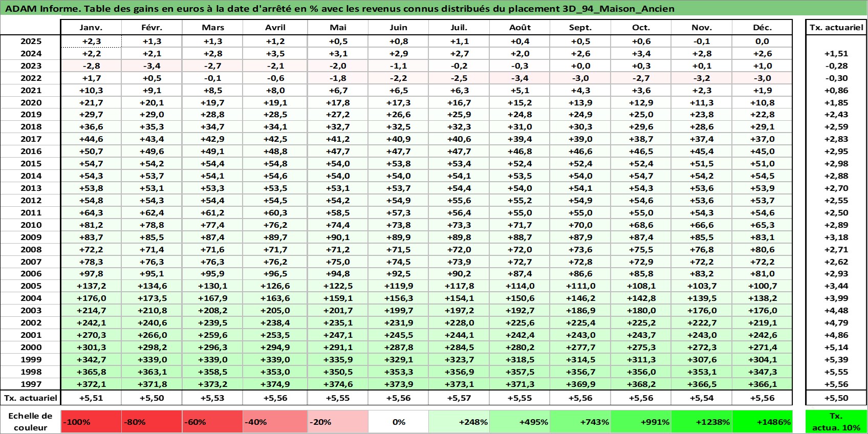This screenshot has height=434, width=868.
Task: Select cell +2,3 for Janv. 2025
Action: [x=91, y=41]
